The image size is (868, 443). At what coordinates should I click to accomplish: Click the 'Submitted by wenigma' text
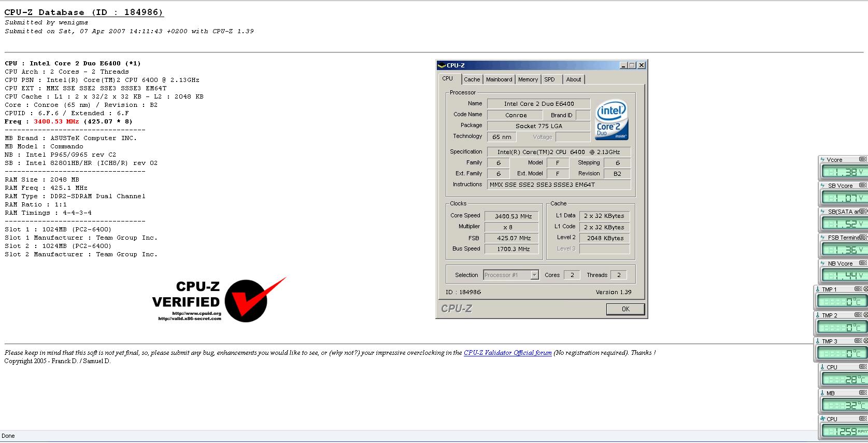[x=47, y=22]
